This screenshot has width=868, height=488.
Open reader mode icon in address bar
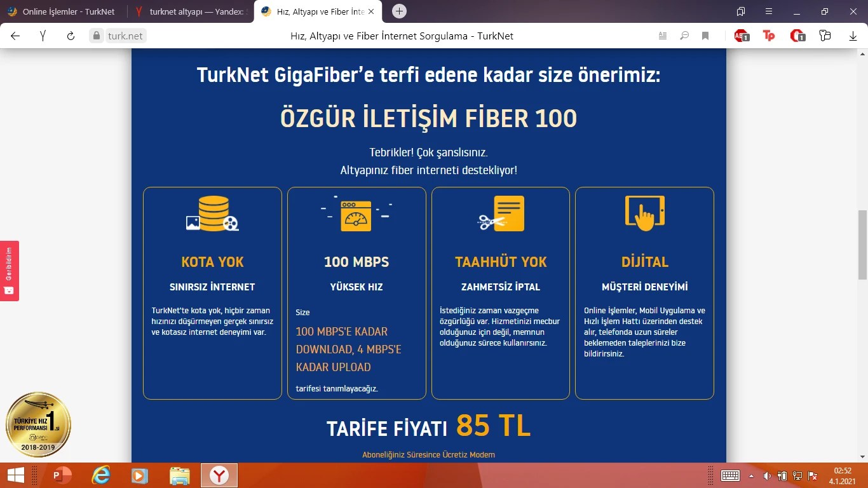tap(663, 36)
